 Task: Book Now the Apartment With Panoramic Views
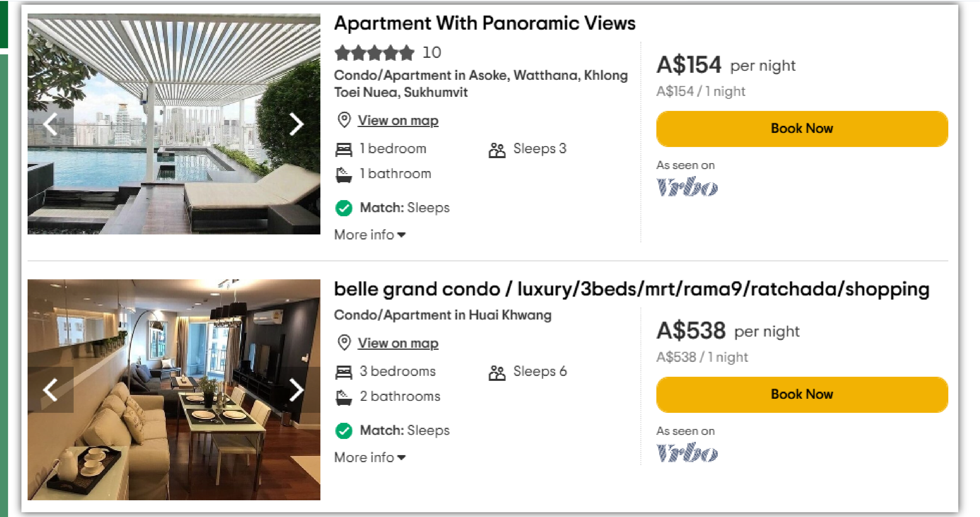[x=801, y=129]
